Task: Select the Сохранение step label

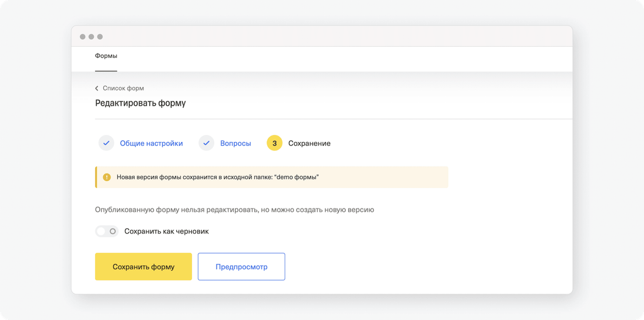Action: [x=309, y=144]
